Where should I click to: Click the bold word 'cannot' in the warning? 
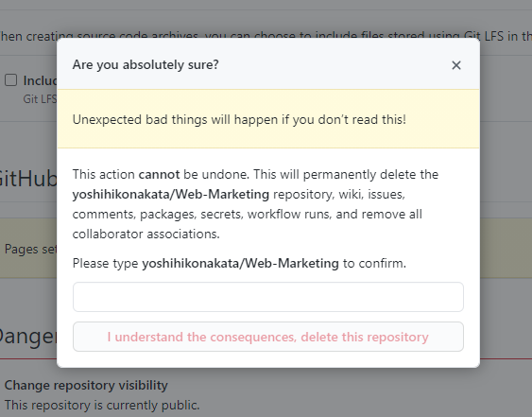[x=159, y=174]
